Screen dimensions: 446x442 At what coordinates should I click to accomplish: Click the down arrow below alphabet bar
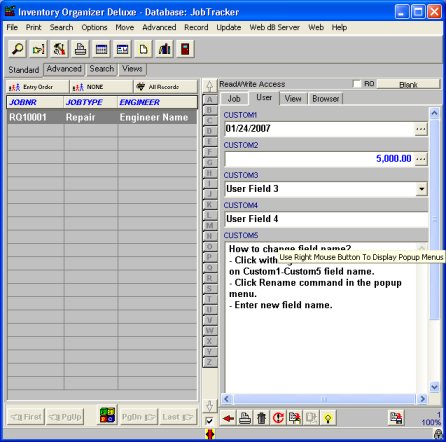[x=209, y=406]
